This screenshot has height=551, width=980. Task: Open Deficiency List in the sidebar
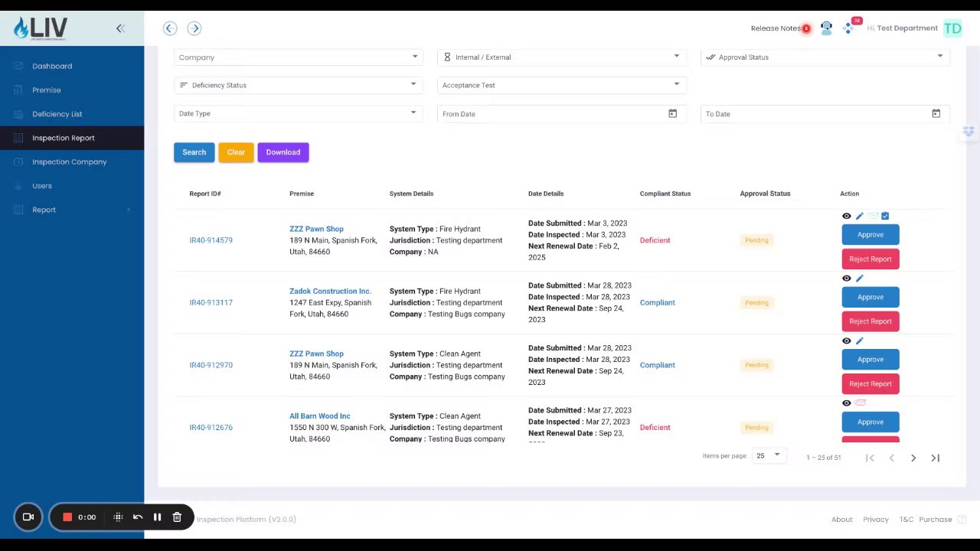57,114
